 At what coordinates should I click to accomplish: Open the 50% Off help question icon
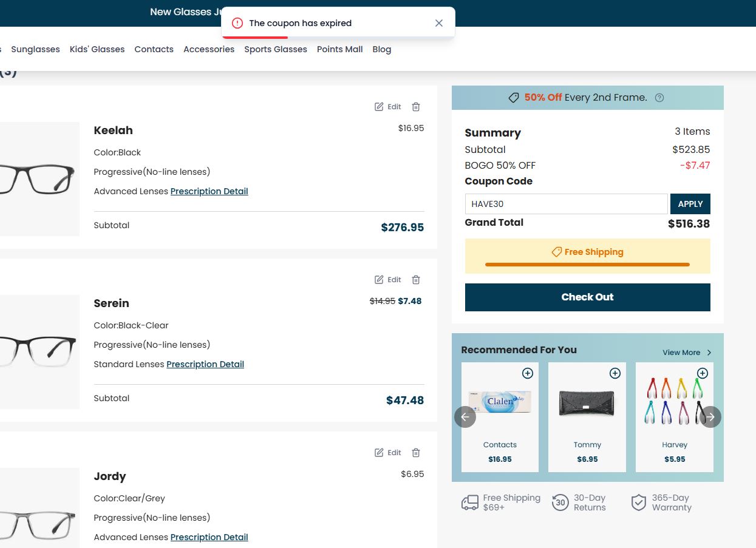(x=660, y=98)
